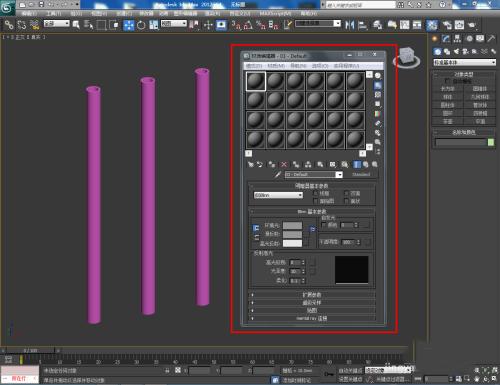This screenshot has width=500, height=385.
Task: Expand the 超级采样 rollout
Action: click(x=312, y=303)
